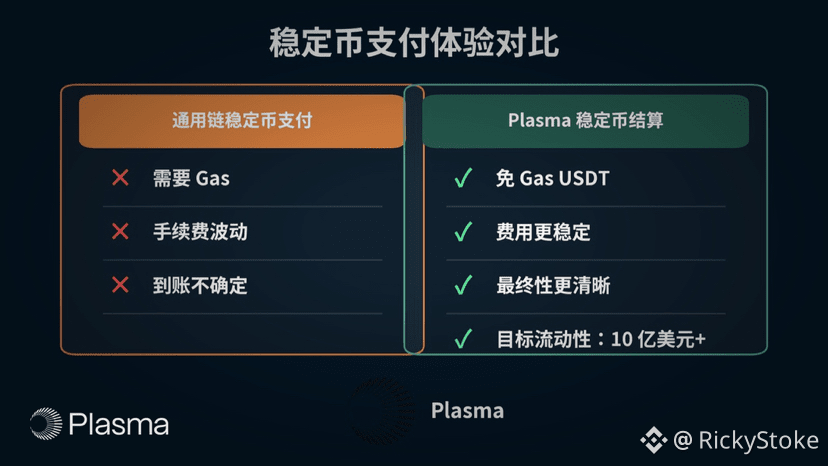
Task: Click the 免 Gas USDT text
Action: pyautogui.click(x=552, y=179)
